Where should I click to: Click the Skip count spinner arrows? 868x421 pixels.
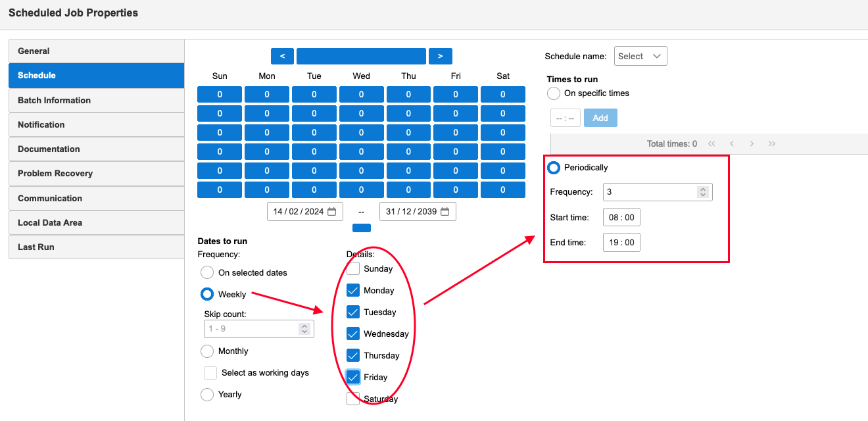coord(304,329)
